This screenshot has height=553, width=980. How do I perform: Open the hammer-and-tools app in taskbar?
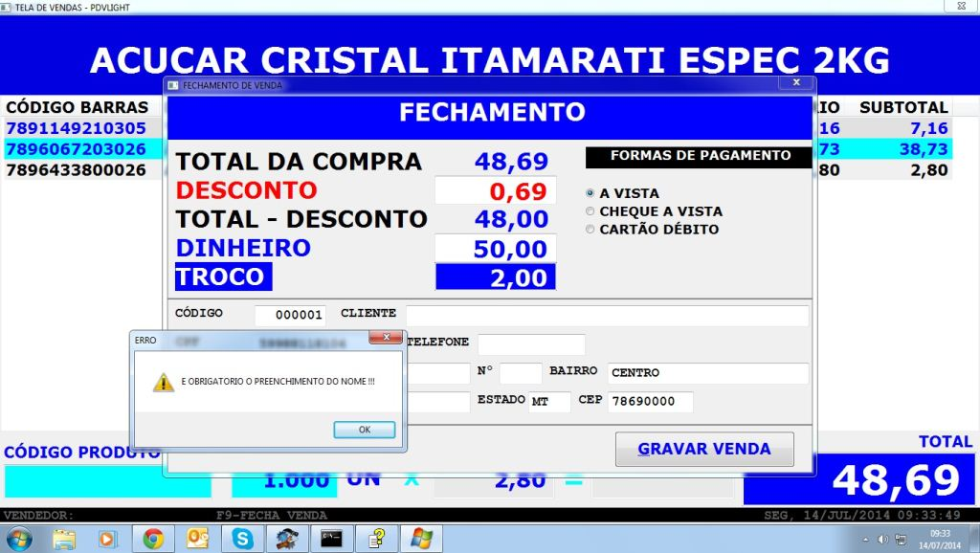[x=287, y=539]
